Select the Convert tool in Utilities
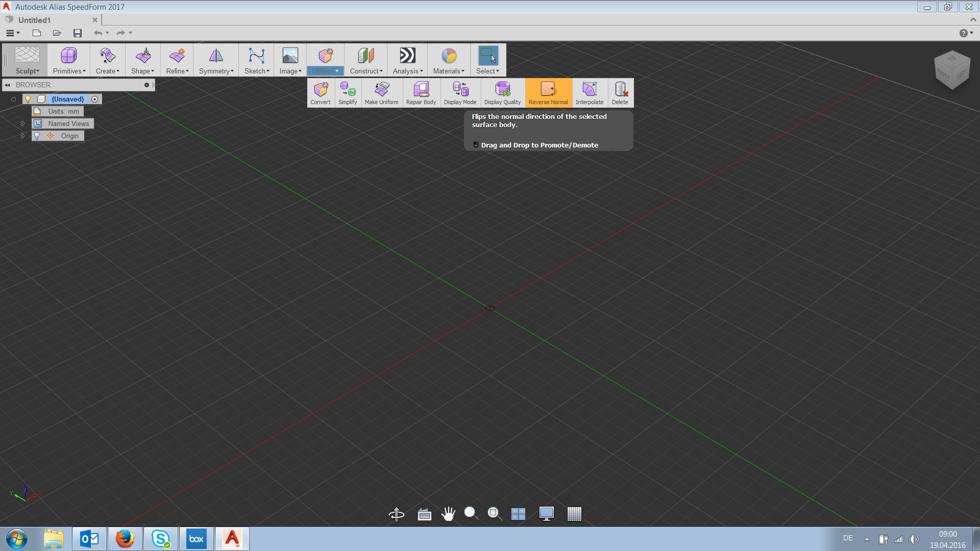Image resolution: width=980 pixels, height=551 pixels. tap(321, 92)
